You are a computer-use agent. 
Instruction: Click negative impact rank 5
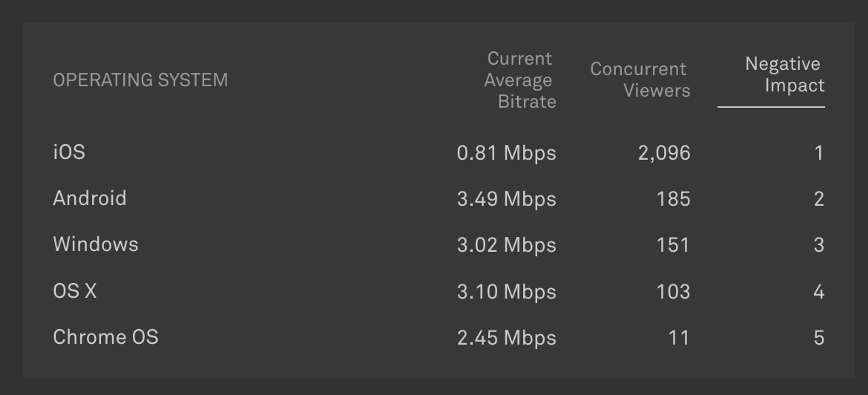[x=819, y=338]
